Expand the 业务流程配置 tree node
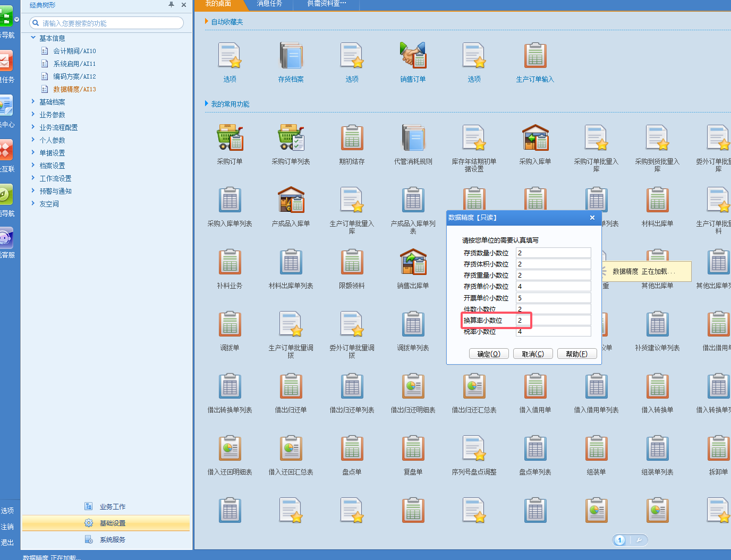 coord(33,127)
